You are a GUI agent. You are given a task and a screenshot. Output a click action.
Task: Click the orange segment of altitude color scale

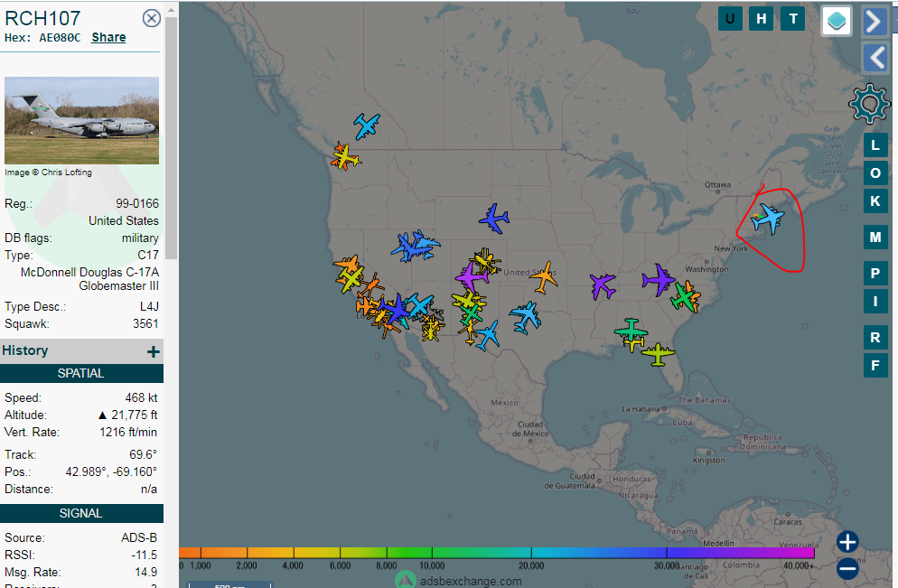224,553
